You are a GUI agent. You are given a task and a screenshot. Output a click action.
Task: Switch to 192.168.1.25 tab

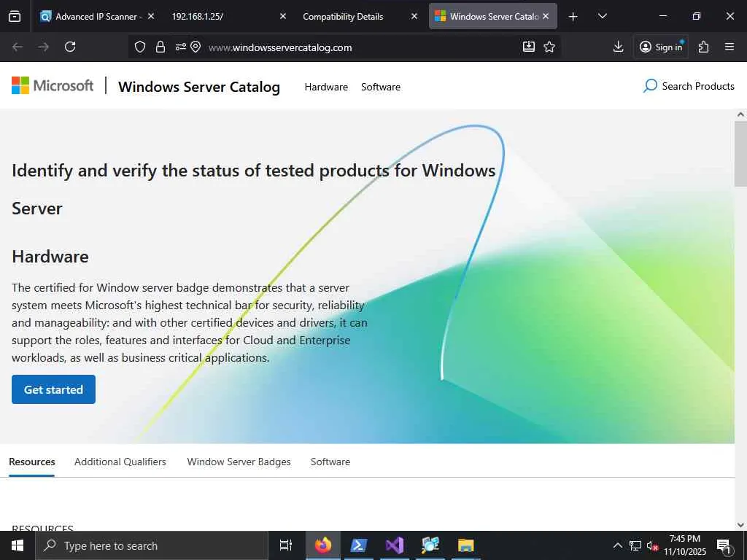coord(229,16)
